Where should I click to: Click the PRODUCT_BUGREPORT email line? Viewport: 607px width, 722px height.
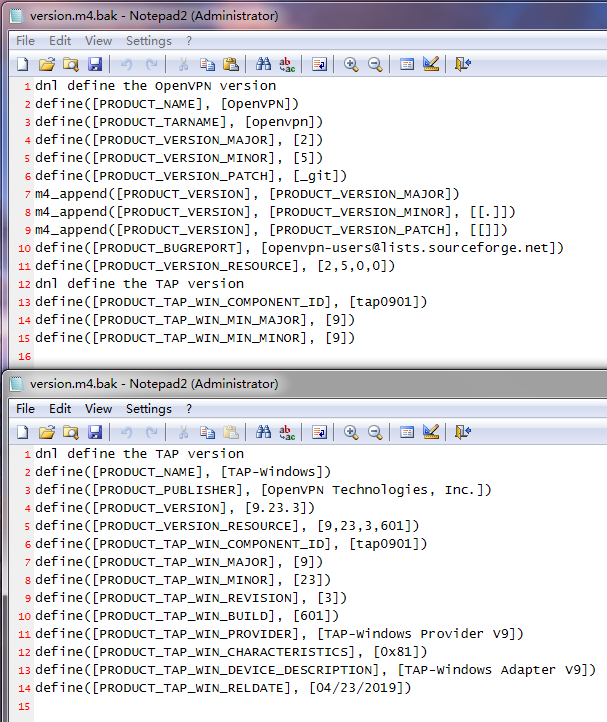click(x=299, y=248)
